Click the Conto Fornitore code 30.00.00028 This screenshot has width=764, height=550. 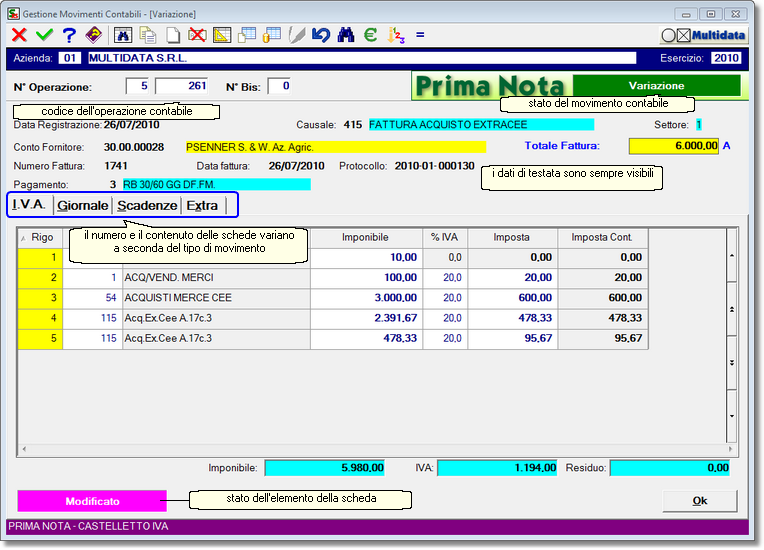(x=134, y=147)
